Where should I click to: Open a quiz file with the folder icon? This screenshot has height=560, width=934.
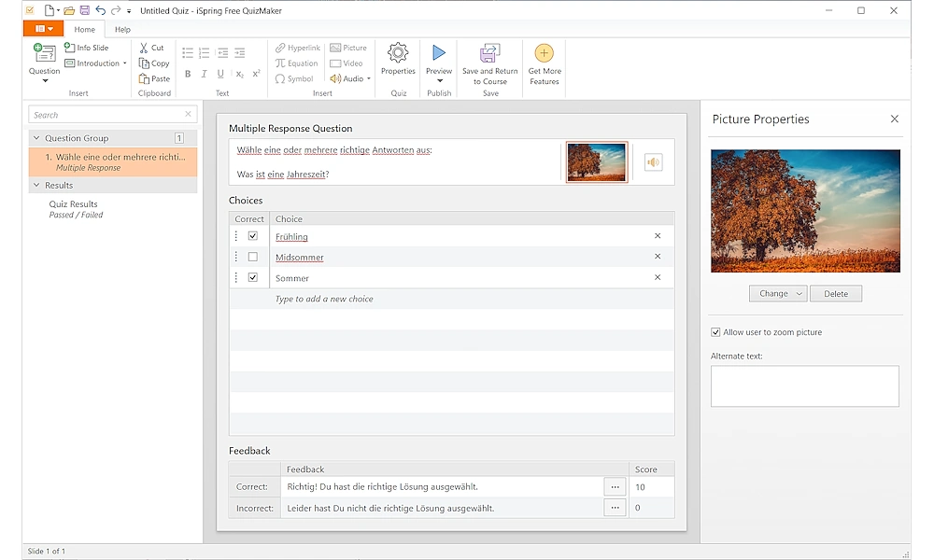coord(69,10)
